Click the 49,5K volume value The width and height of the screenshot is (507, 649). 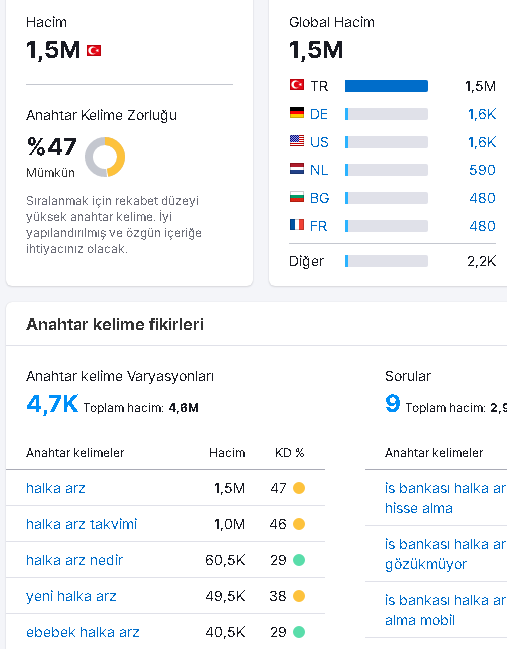coord(225,596)
